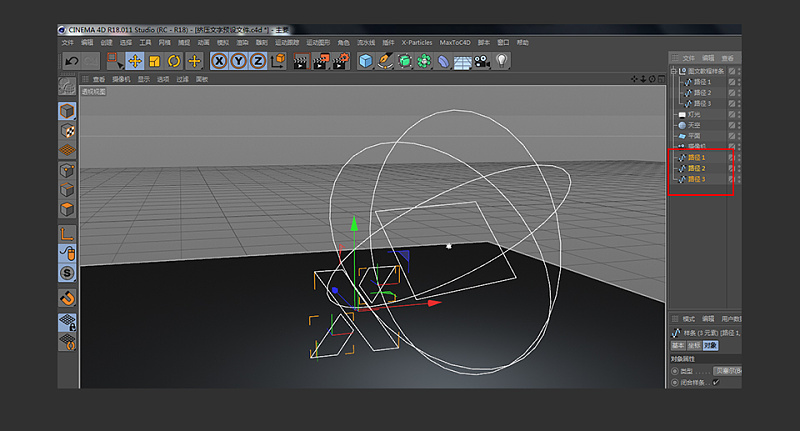Collapse the 图文数据样条 tree group
This screenshot has width=800, height=431.
[674, 70]
